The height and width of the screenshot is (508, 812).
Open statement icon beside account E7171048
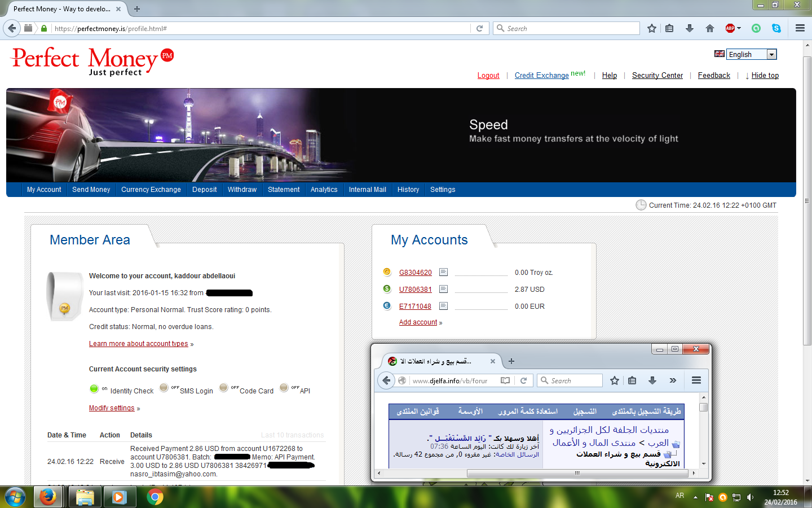click(x=444, y=306)
